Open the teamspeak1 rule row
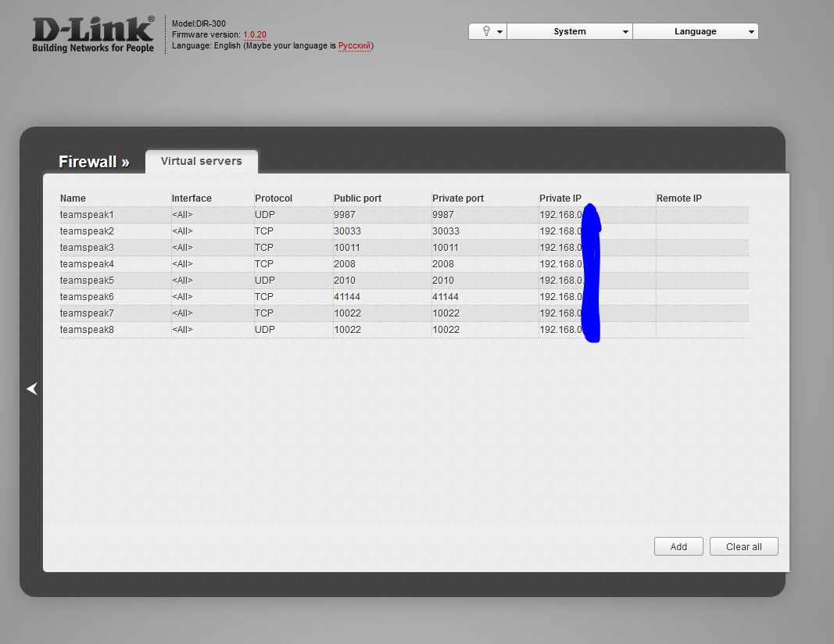Viewport: 834px width, 644px height. [x=87, y=215]
